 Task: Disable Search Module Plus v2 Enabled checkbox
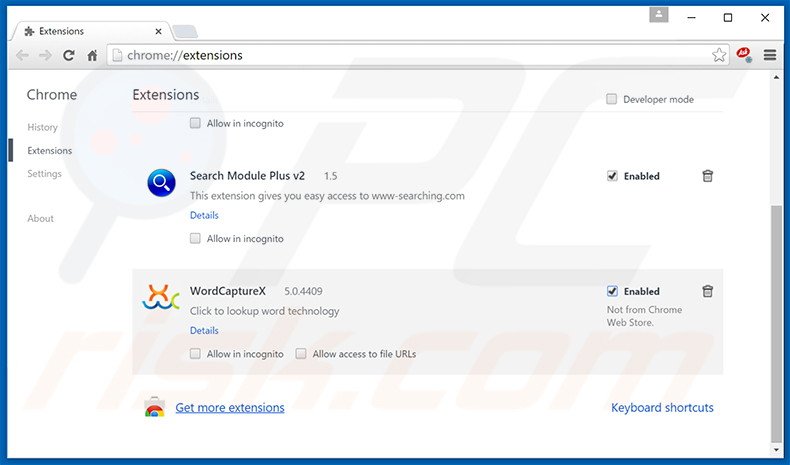(x=612, y=176)
